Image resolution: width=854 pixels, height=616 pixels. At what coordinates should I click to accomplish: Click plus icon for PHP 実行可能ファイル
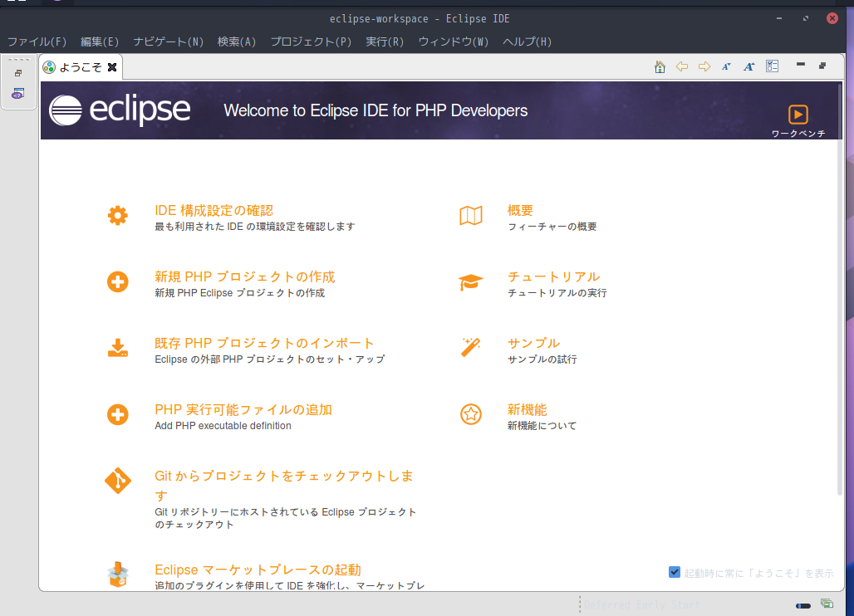[118, 414]
